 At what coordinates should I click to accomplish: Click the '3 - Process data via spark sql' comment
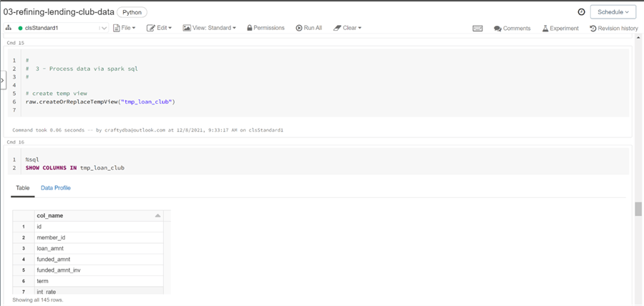click(x=82, y=69)
